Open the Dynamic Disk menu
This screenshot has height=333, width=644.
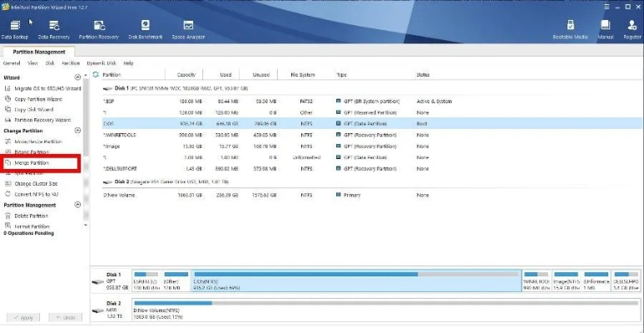tap(102, 62)
